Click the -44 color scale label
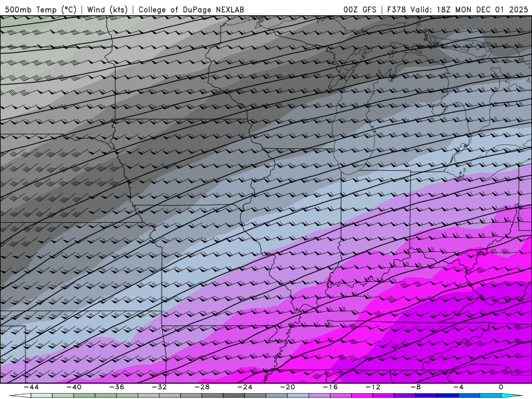The image size is (532, 399). 31,387
